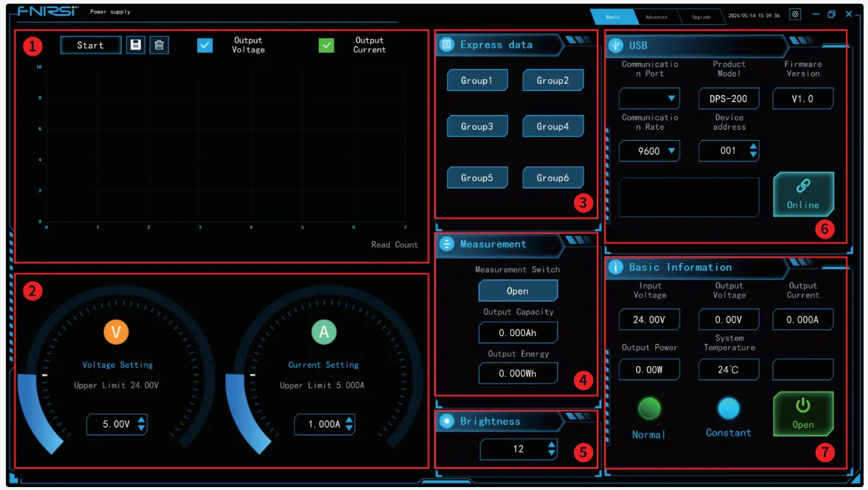Image resolution: width=868 pixels, height=490 pixels.
Task: Click the Online link connection button
Action: click(x=803, y=194)
